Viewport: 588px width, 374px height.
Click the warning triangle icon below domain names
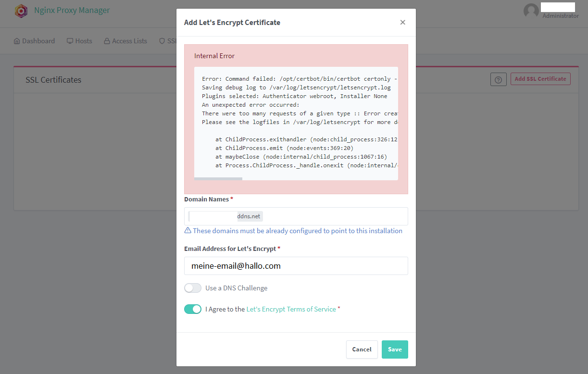[x=188, y=231]
